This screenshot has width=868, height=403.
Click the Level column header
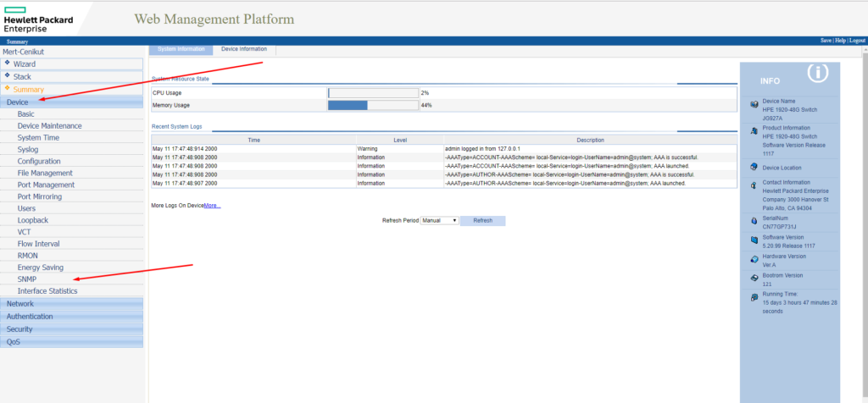[x=400, y=140]
